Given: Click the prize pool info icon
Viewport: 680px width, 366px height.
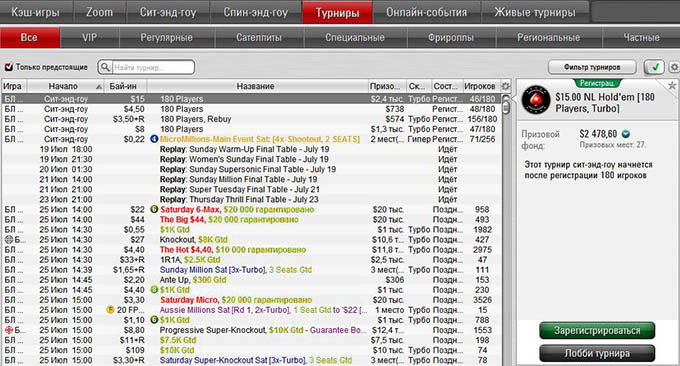Looking at the screenshot, I should 626,134.
